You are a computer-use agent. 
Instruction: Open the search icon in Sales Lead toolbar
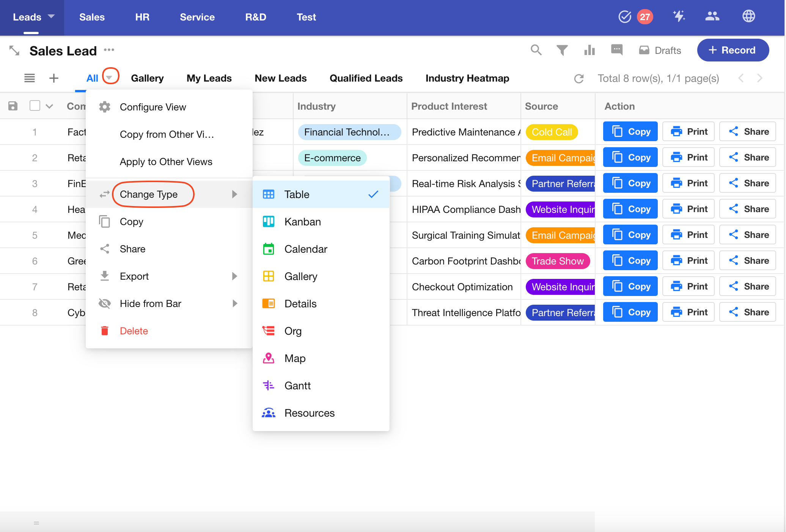tap(536, 50)
